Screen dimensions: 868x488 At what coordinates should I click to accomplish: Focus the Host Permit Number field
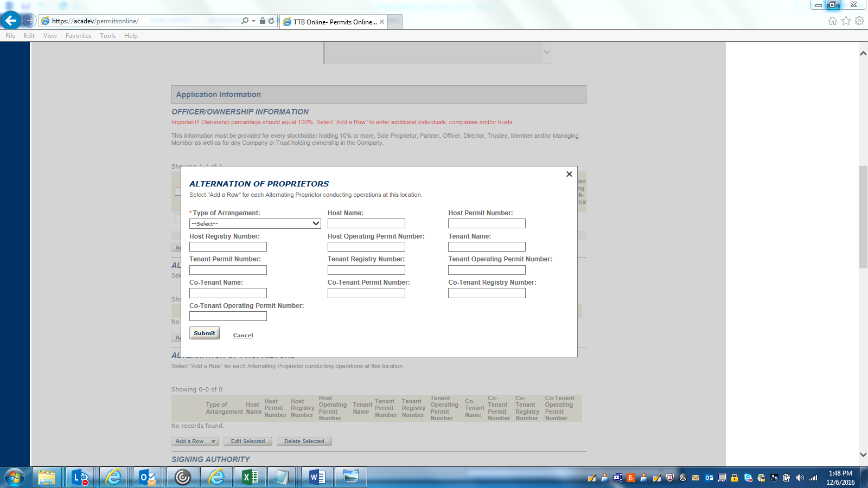tap(487, 223)
